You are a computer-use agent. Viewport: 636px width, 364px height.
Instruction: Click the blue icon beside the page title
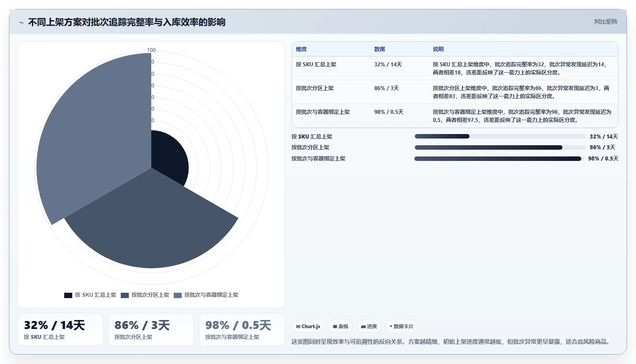click(22, 22)
